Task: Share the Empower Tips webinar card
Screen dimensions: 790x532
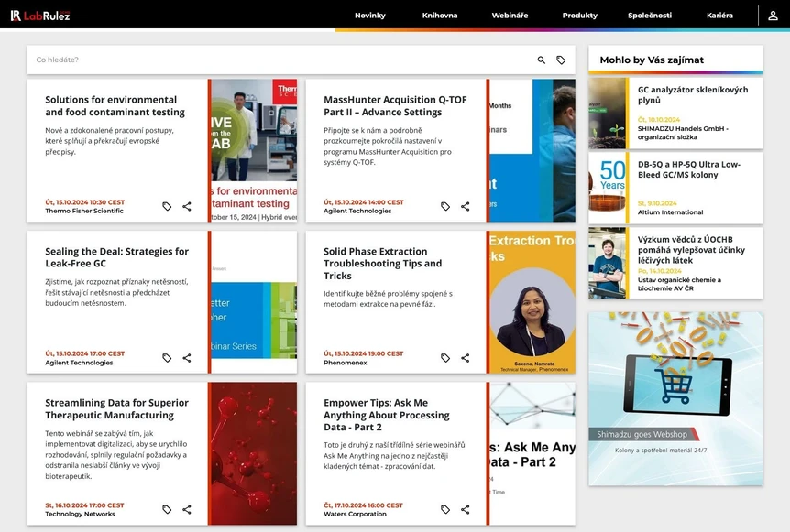Action: pos(466,509)
